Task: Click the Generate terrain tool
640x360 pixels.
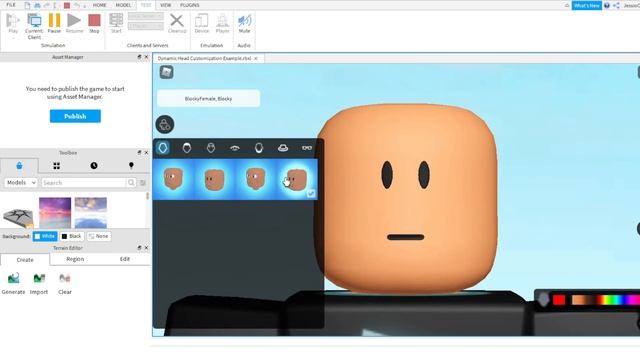Action: [x=13, y=283]
